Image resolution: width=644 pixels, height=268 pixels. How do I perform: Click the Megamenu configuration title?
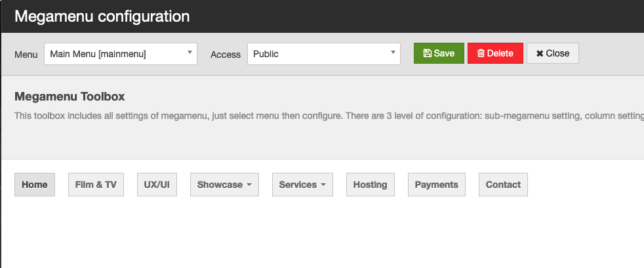102,16
